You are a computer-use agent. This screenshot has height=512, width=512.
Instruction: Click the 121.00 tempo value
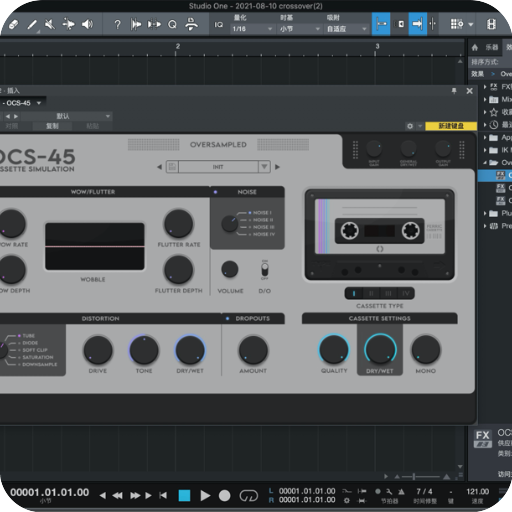point(477,492)
